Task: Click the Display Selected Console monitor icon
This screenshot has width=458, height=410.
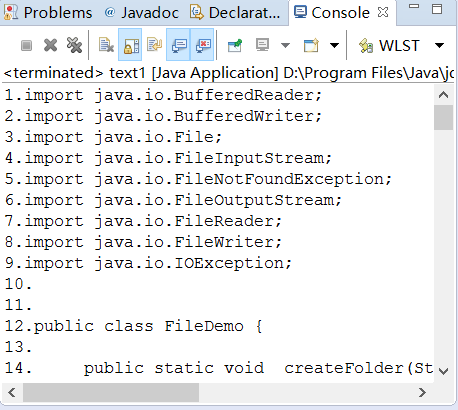Action: click(262, 45)
